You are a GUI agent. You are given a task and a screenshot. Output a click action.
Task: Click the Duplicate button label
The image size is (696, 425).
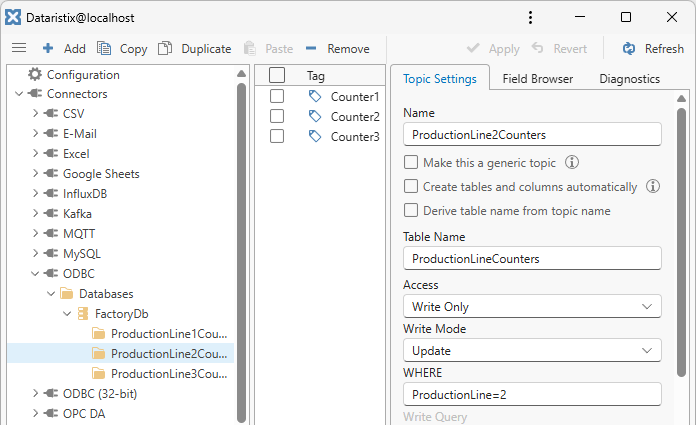tap(206, 49)
